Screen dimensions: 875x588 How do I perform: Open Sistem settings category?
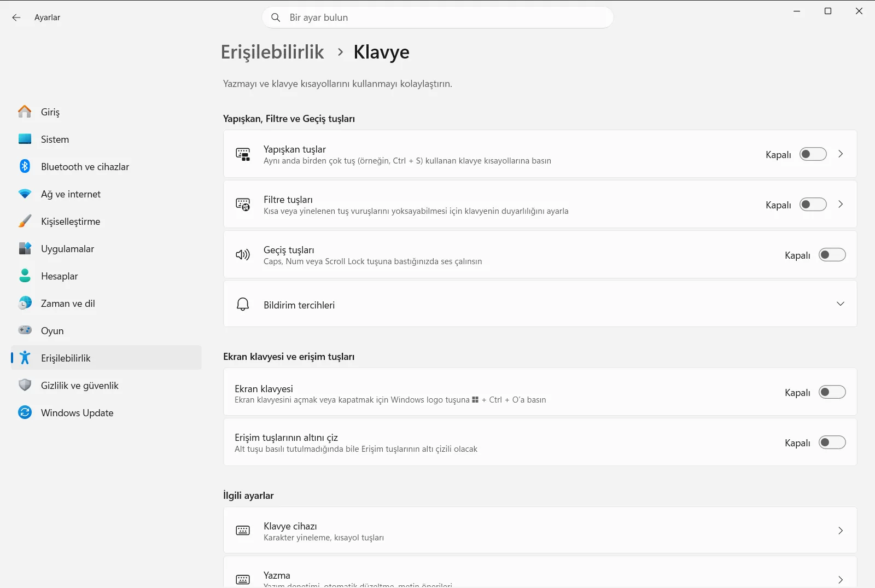point(106,139)
